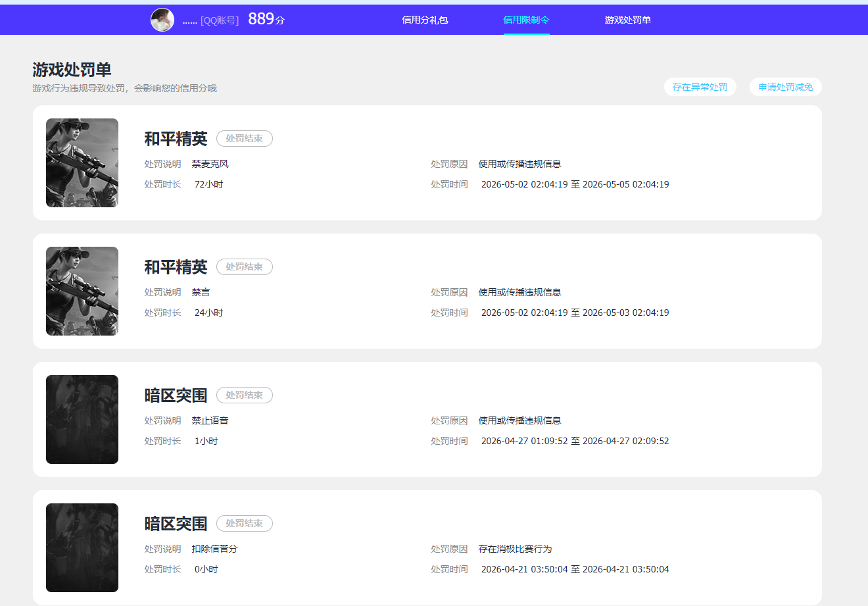
Task: Switch to the 信用限制令 tab
Action: tap(526, 20)
